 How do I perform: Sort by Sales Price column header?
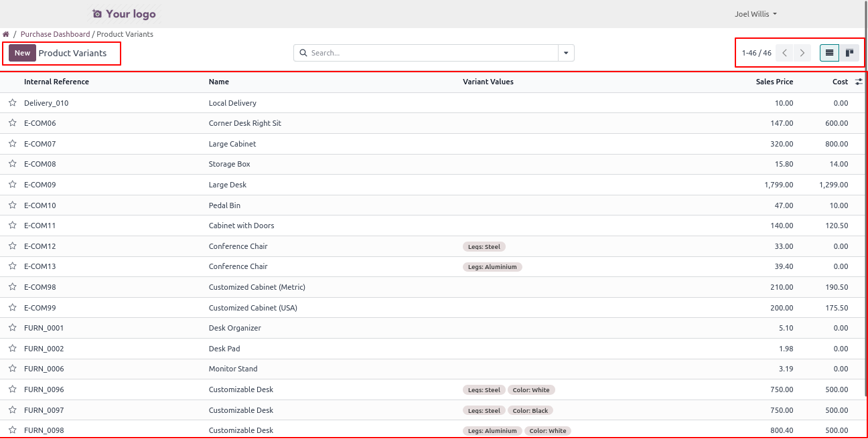click(774, 82)
